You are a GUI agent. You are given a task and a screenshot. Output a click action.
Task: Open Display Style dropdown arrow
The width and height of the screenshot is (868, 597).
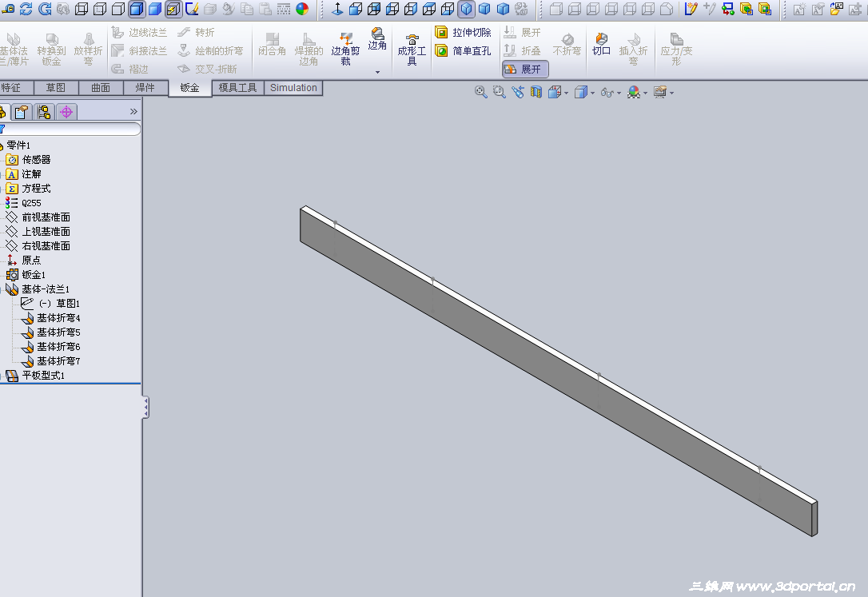(593, 93)
